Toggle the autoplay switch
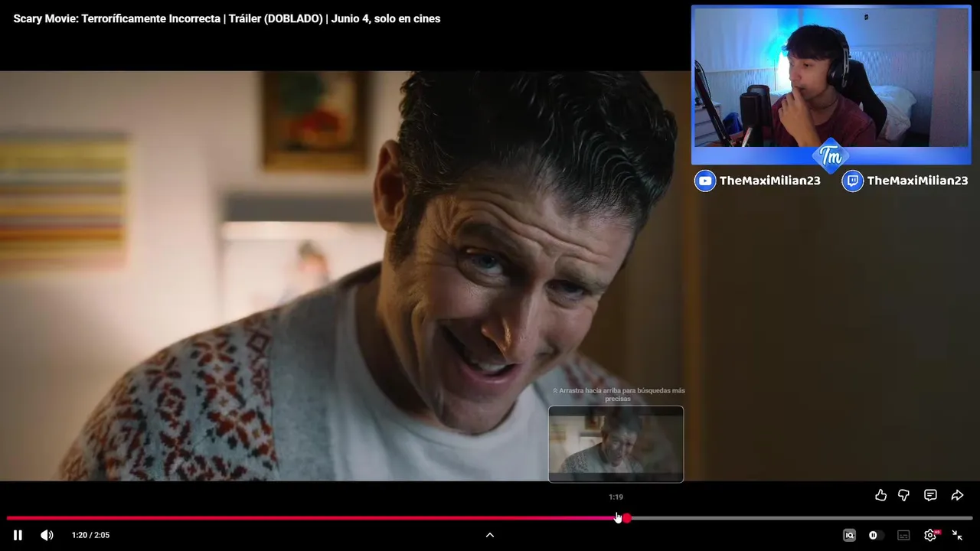The height and width of the screenshot is (551, 980). point(877,535)
